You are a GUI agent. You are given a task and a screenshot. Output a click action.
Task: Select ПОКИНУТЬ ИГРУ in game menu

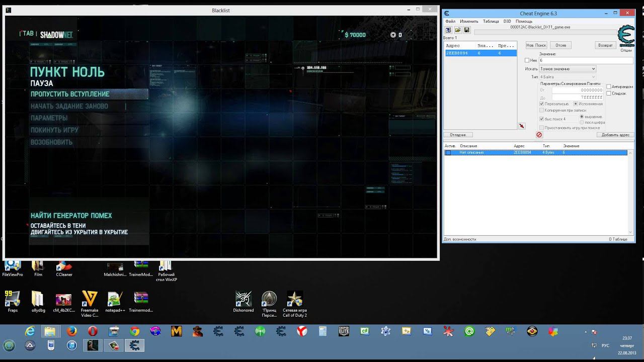pyautogui.click(x=54, y=130)
